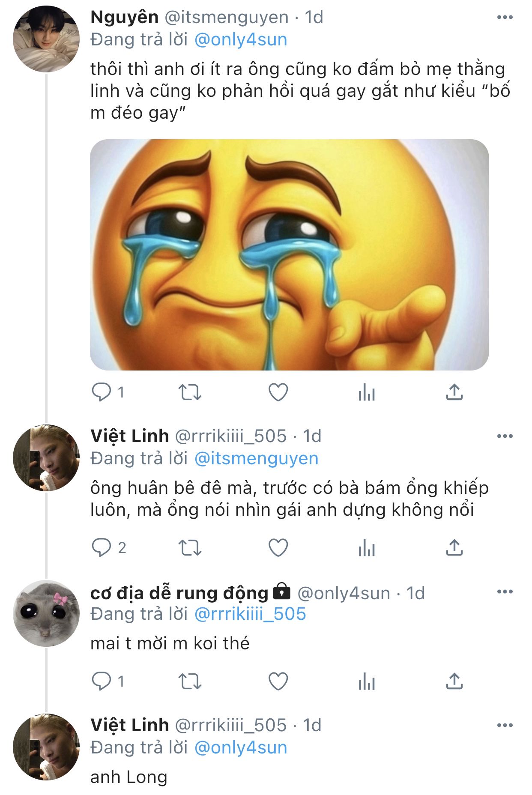The width and height of the screenshot is (532, 795).
Task: Like the "mai t mời m koi thé" tweet
Action: (x=278, y=681)
